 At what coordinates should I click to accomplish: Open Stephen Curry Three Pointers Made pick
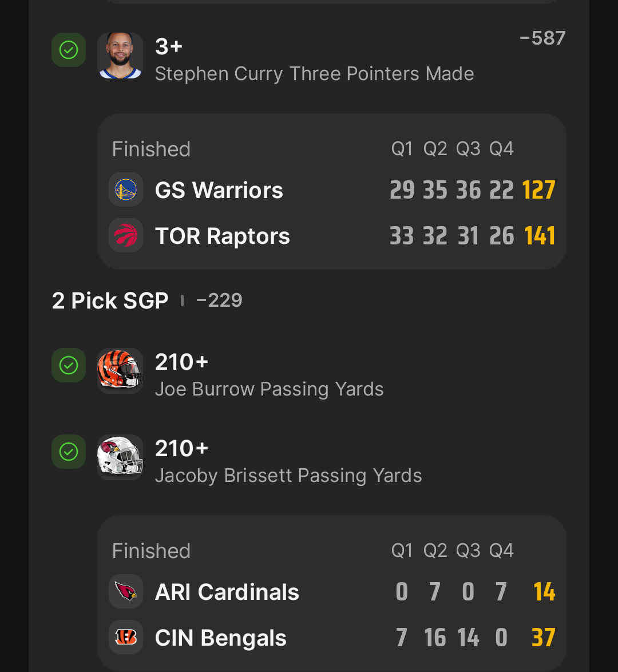[314, 73]
